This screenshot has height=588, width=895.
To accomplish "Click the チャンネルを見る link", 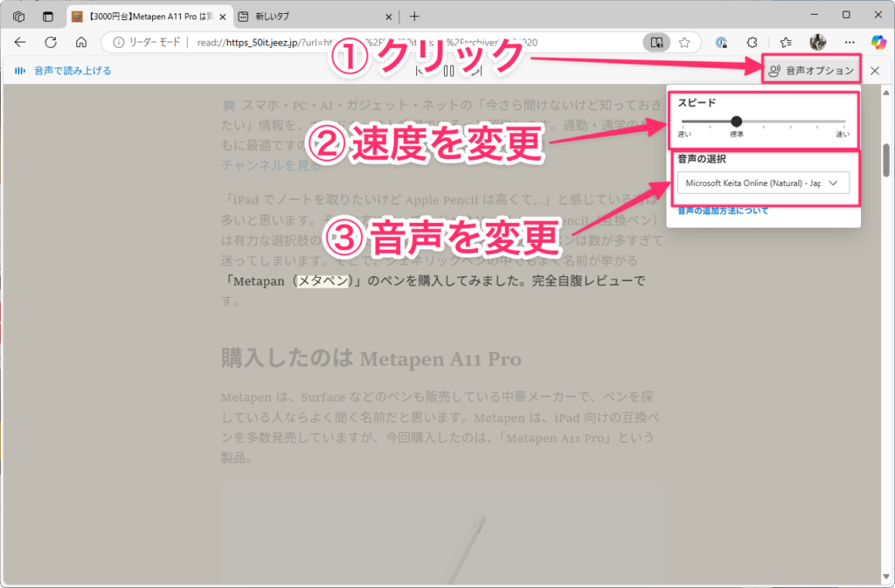I will pos(271,165).
